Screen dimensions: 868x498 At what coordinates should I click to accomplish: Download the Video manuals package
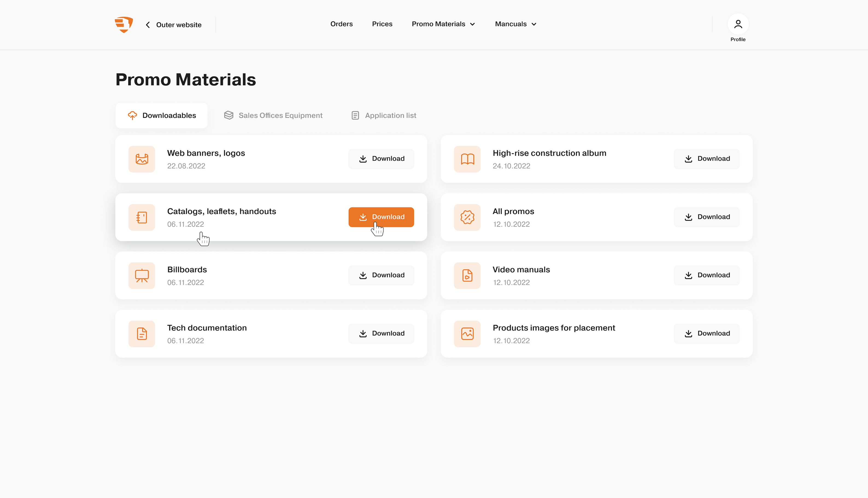point(706,275)
